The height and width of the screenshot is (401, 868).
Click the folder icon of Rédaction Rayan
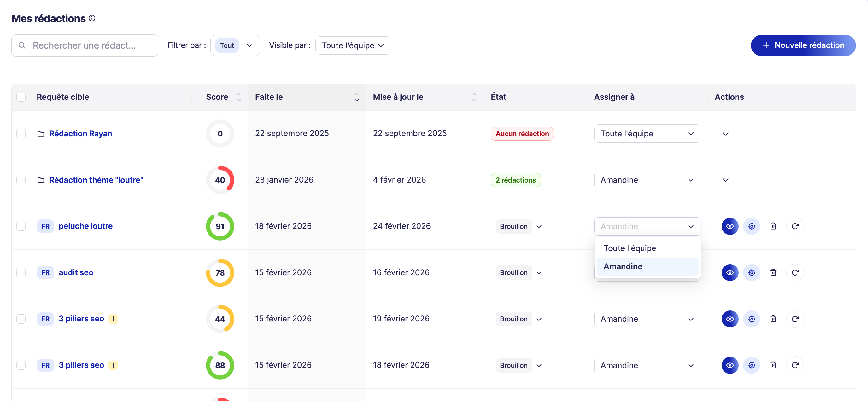point(41,134)
